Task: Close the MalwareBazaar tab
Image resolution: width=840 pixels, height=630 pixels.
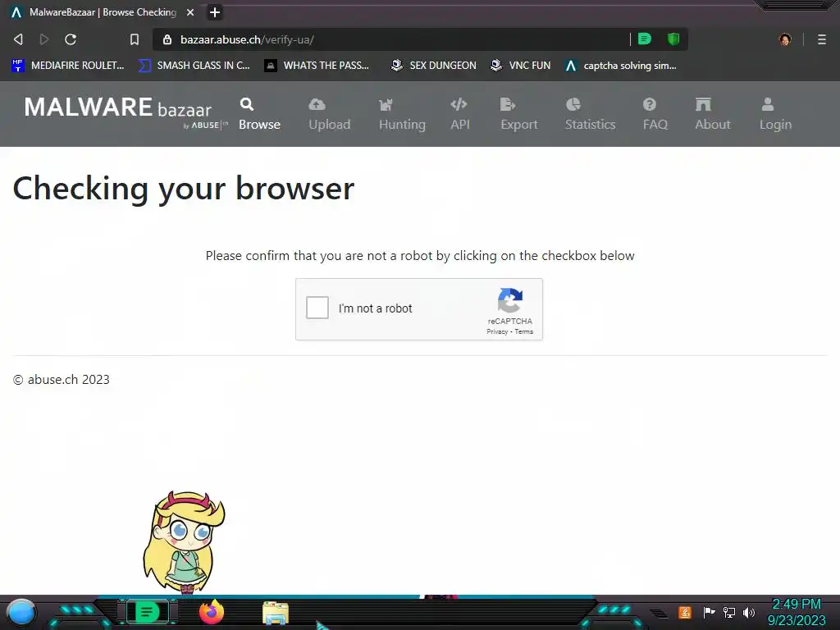Action: [190, 12]
